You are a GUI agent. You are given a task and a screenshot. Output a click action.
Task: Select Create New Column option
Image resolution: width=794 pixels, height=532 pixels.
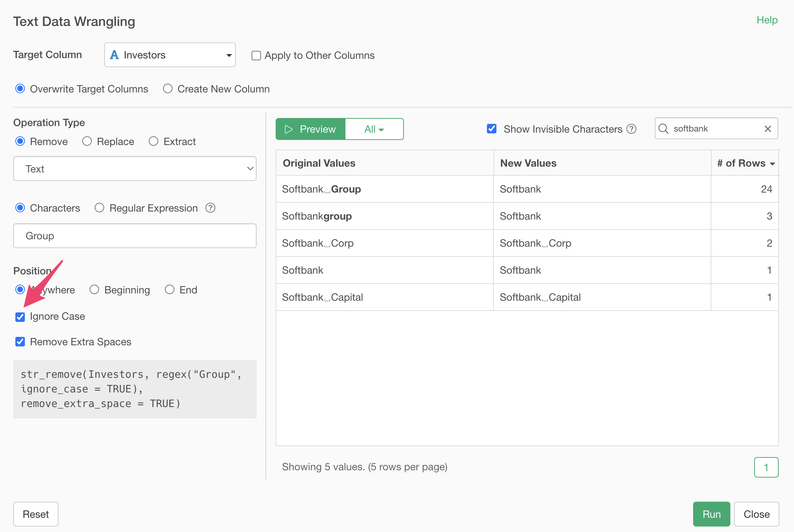pos(168,89)
